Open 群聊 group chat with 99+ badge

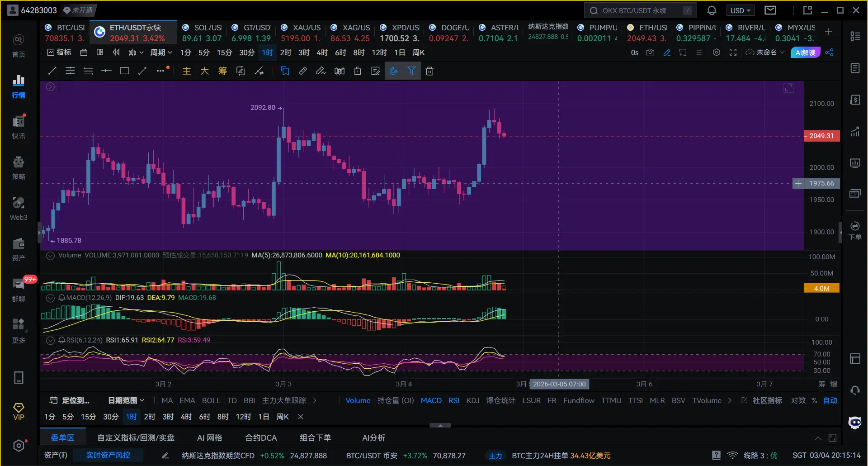(x=19, y=290)
